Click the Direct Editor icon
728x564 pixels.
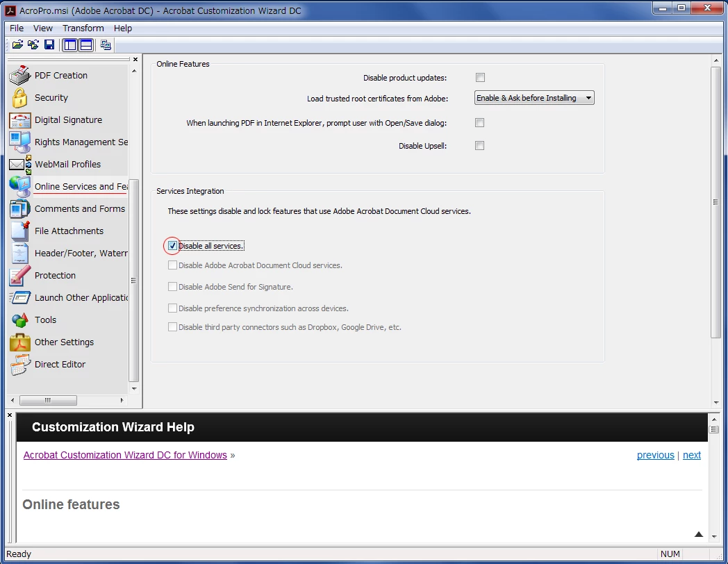pos(20,365)
